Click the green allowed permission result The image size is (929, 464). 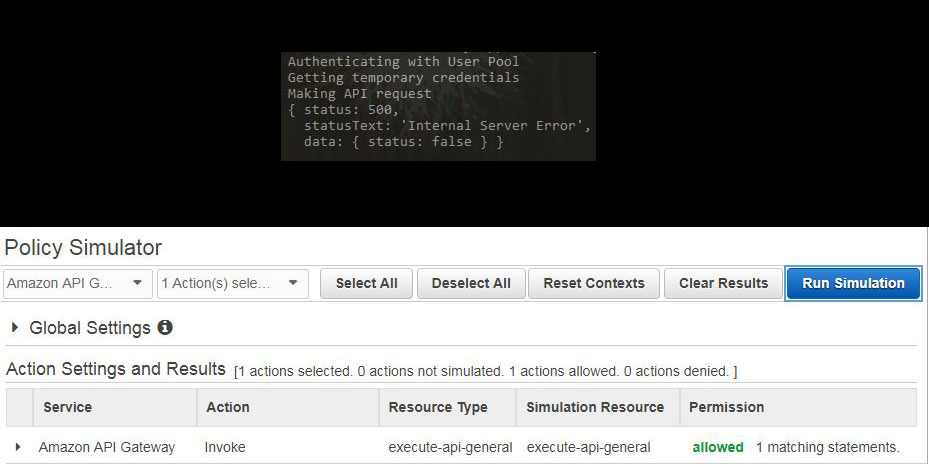[x=718, y=447]
